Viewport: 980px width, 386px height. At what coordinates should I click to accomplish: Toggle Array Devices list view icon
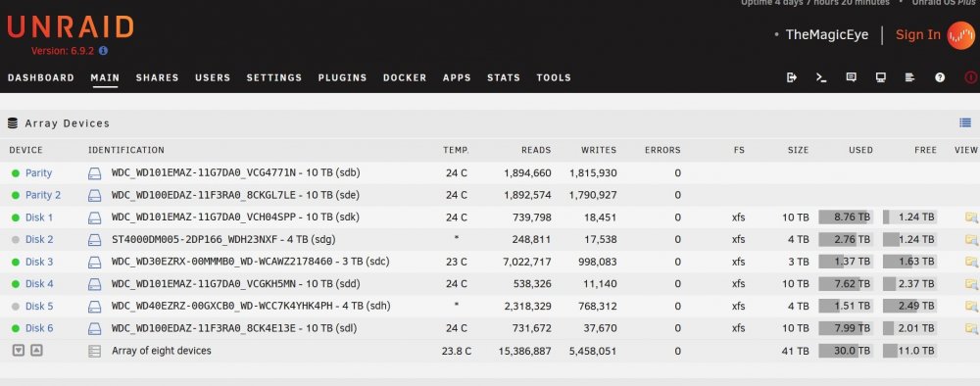pyautogui.click(x=965, y=123)
